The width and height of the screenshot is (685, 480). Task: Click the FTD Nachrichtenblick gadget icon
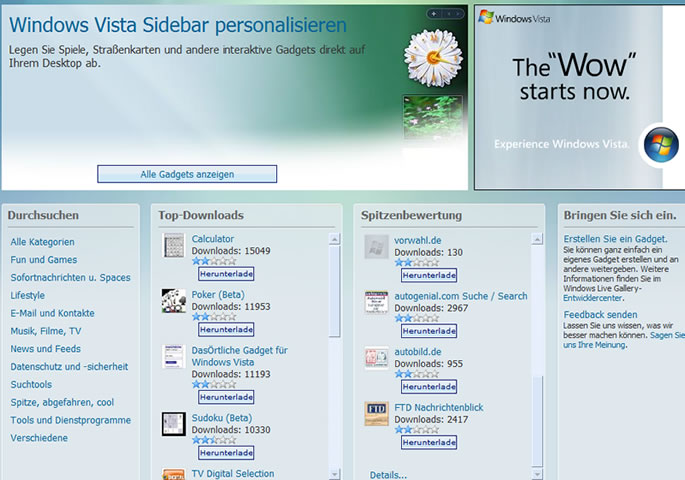pyautogui.click(x=376, y=414)
